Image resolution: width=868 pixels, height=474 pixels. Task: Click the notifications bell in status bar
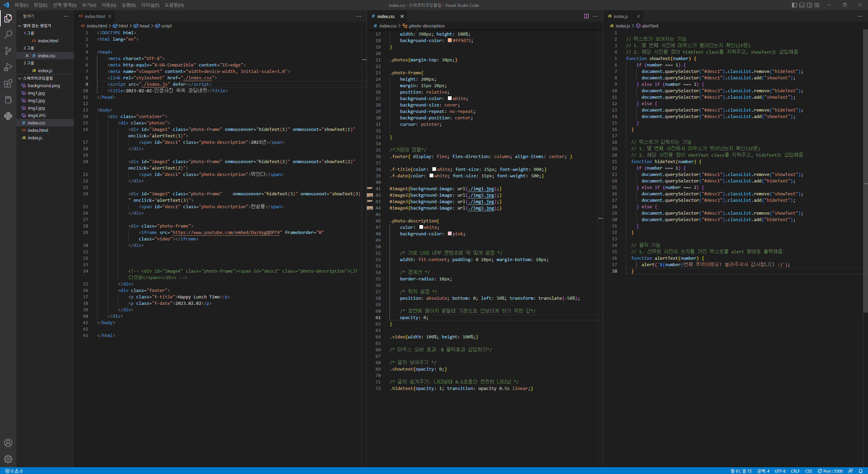point(861,471)
